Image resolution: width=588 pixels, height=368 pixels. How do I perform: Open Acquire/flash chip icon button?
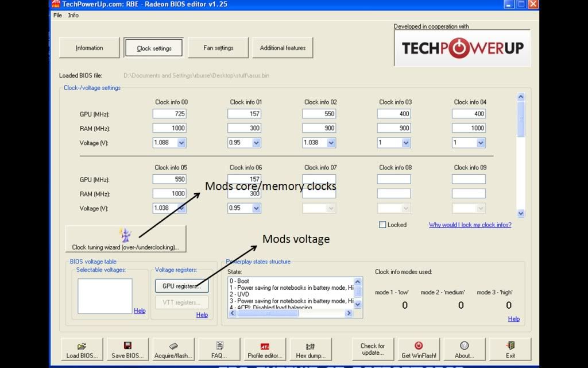tap(173, 350)
